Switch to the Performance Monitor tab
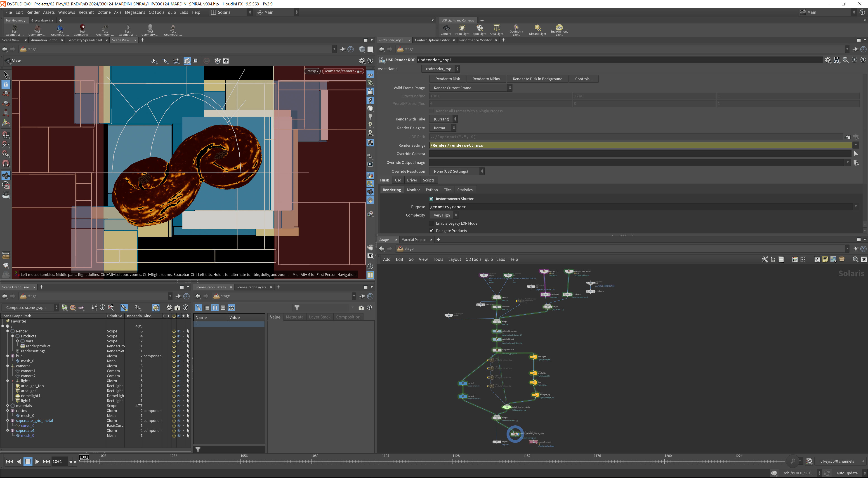The image size is (868, 478). (x=475, y=40)
